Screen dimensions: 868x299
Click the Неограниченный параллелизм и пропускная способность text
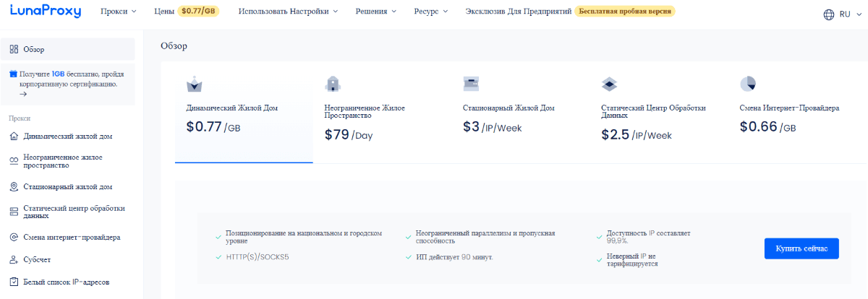click(x=485, y=238)
